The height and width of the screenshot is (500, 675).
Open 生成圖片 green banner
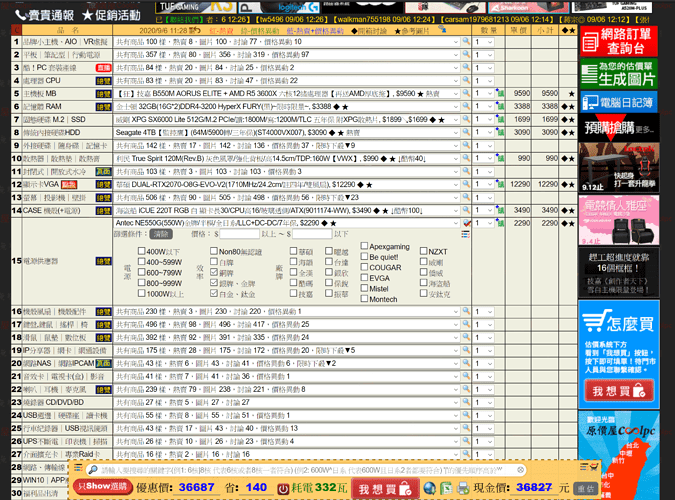619,74
